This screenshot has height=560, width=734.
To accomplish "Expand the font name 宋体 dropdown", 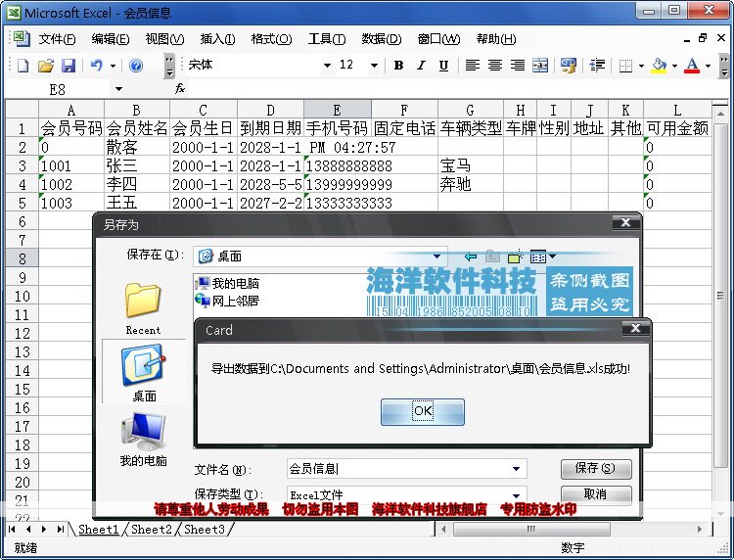I will (327, 66).
